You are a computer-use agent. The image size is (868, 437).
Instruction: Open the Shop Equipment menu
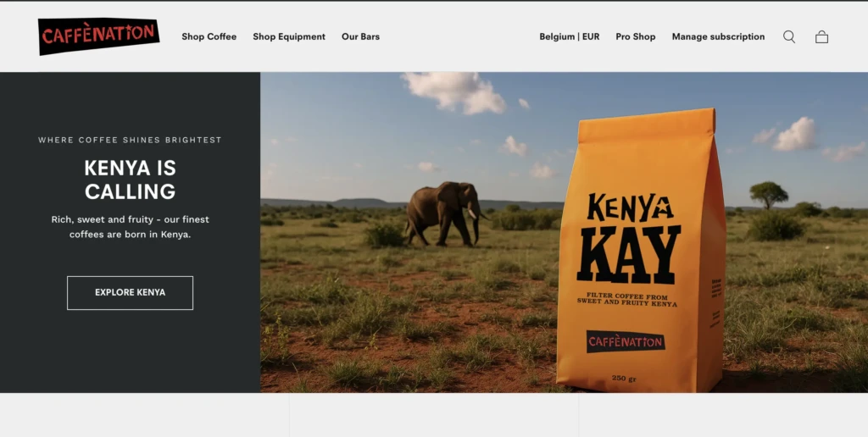[x=289, y=36]
